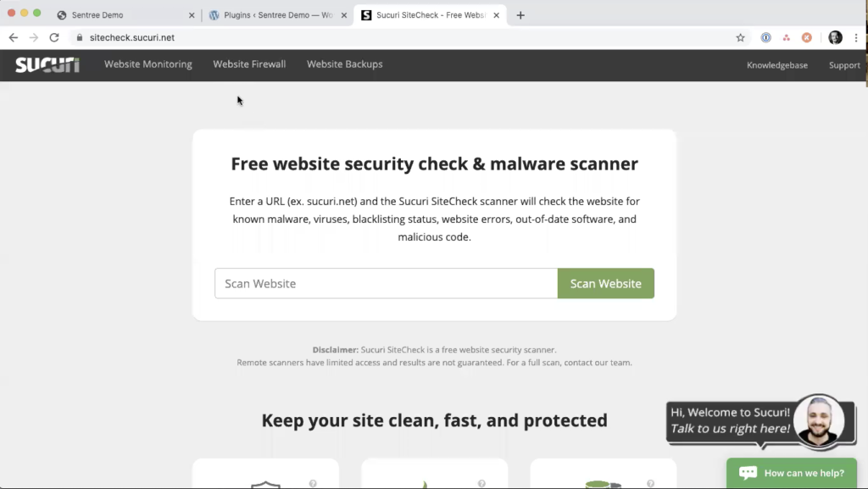Open Chrome's three-dot menu
The image size is (868, 489).
[858, 37]
